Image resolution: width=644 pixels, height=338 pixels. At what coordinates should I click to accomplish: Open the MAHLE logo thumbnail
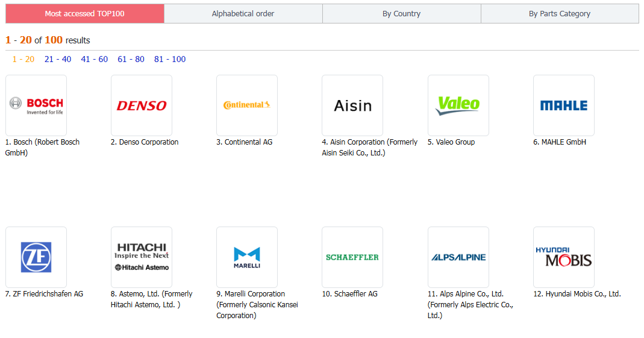[x=564, y=105]
